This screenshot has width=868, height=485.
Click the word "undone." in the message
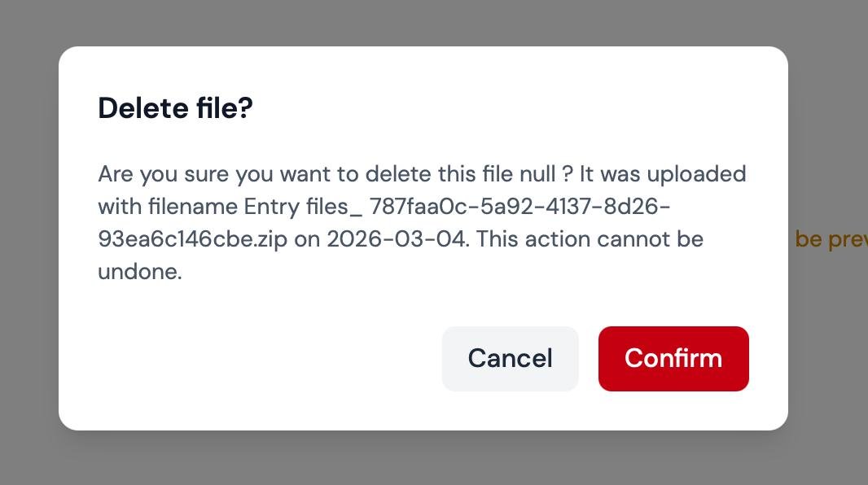point(139,272)
